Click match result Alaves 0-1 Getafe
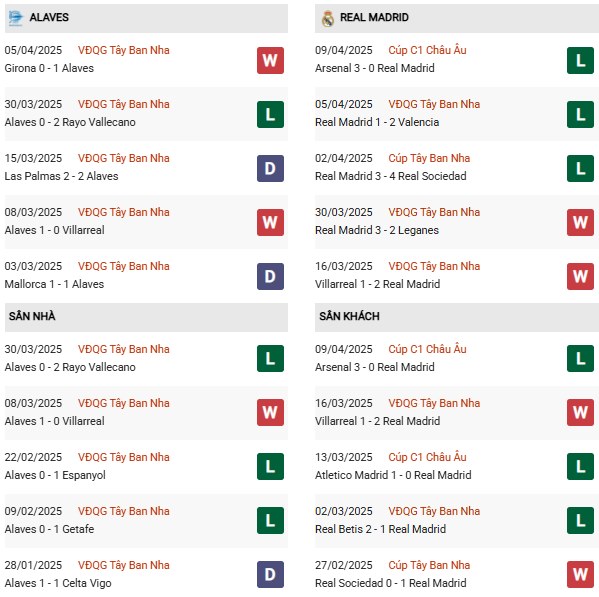 pos(49,529)
